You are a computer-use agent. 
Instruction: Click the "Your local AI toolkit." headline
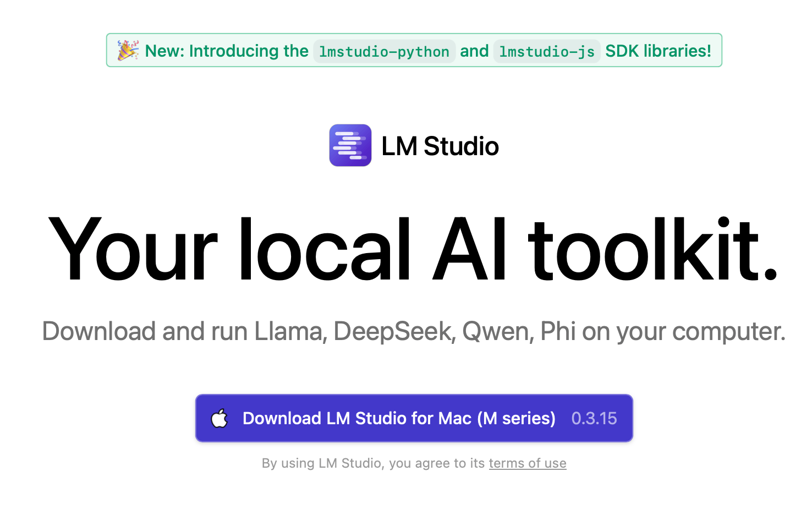[x=414, y=250]
